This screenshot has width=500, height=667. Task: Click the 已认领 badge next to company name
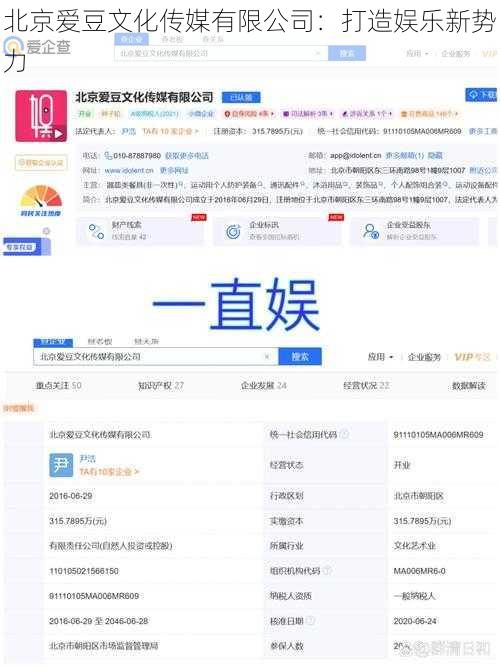[x=241, y=97]
